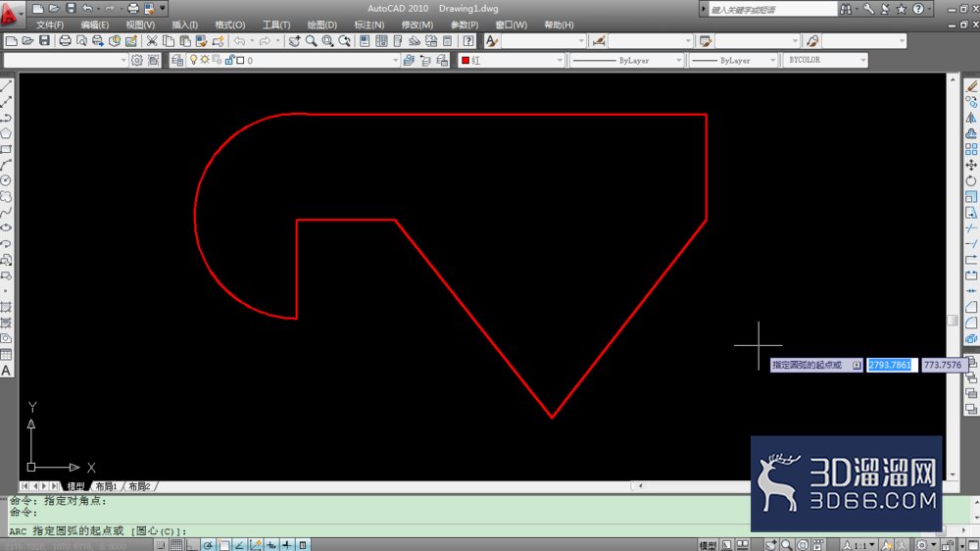
Task: Click the Save icon in standard toolbar
Action: click(x=44, y=41)
